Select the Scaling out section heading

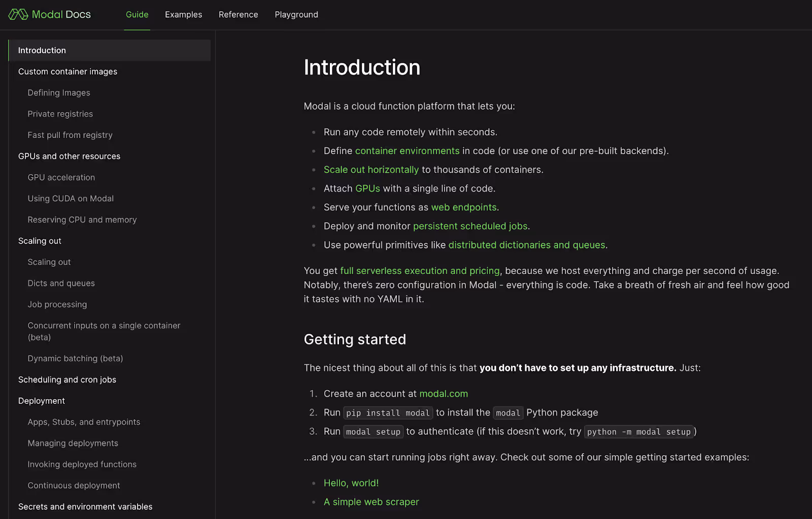(x=40, y=241)
